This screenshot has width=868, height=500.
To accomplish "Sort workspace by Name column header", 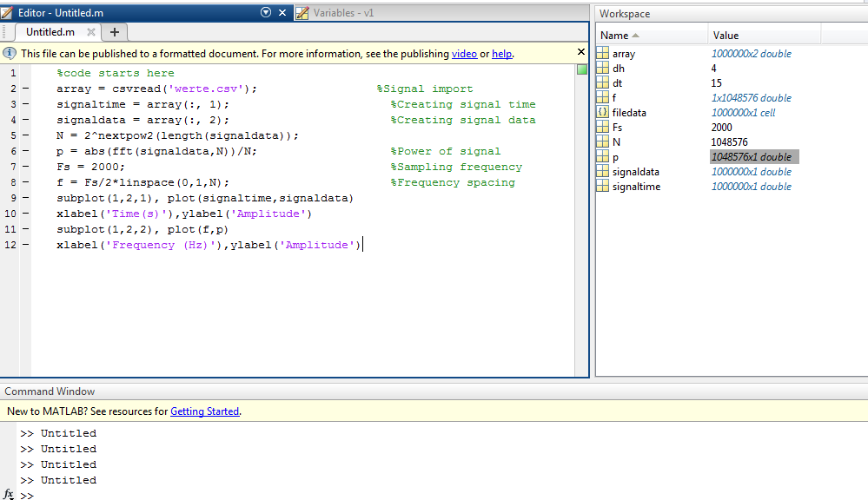I will (x=614, y=36).
